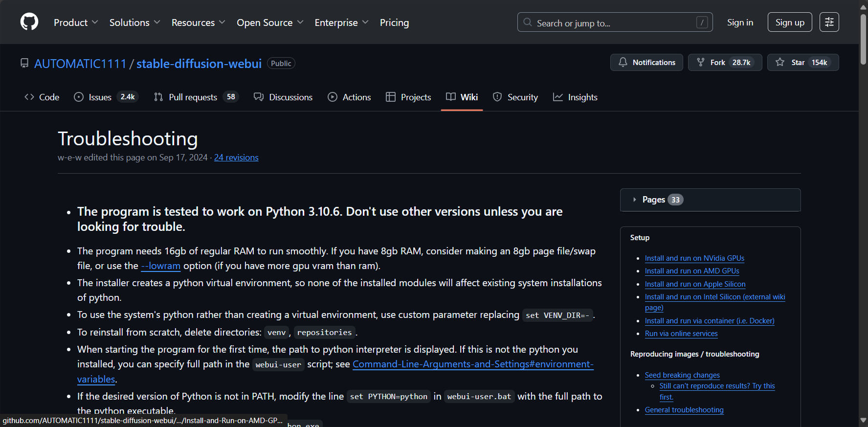Click the star icon to star repository
Image resolution: width=868 pixels, height=427 pixels.
780,62
